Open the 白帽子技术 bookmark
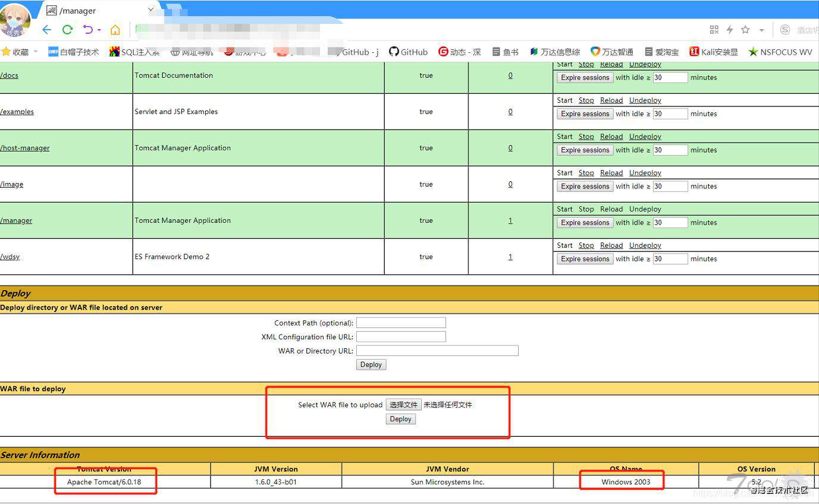819x504 pixels. point(74,52)
